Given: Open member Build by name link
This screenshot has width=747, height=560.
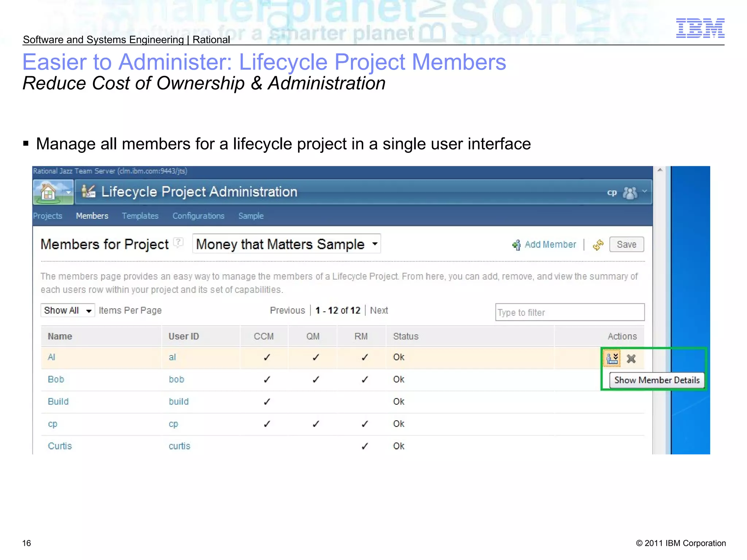Looking at the screenshot, I should (x=58, y=401).
